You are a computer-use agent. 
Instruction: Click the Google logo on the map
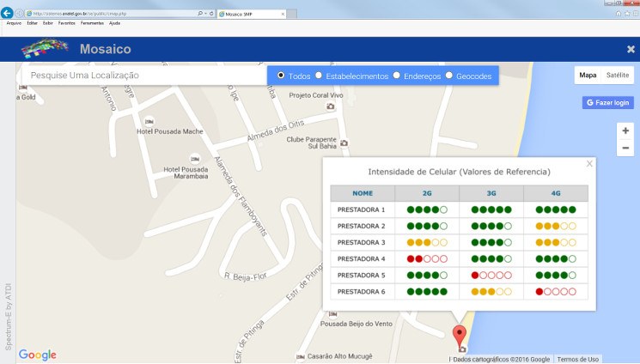[38, 355]
